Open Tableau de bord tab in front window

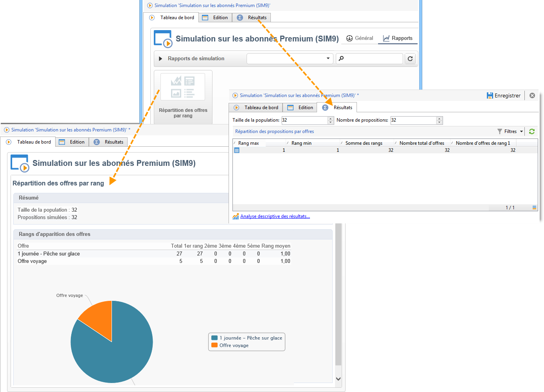click(x=256, y=108)
